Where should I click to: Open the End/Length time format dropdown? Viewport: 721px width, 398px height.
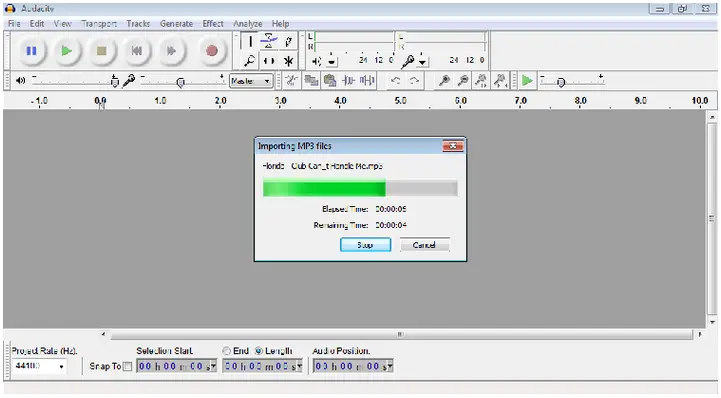pyautogui.click(x=299, y=367)
